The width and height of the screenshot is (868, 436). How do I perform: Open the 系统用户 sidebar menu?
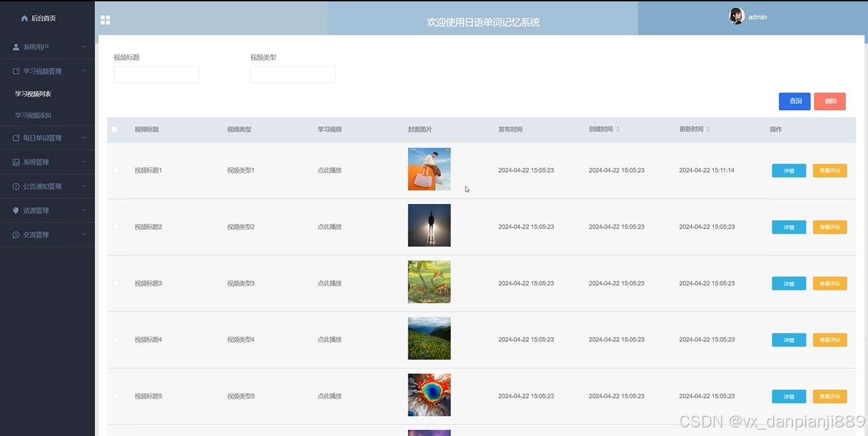tap(47, 47)
